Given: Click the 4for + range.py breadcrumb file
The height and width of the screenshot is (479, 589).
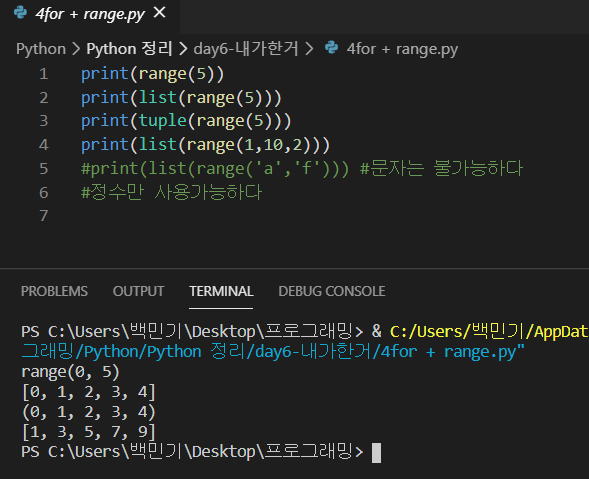Looking at the screenshot, I should click(x=402, y=49).
